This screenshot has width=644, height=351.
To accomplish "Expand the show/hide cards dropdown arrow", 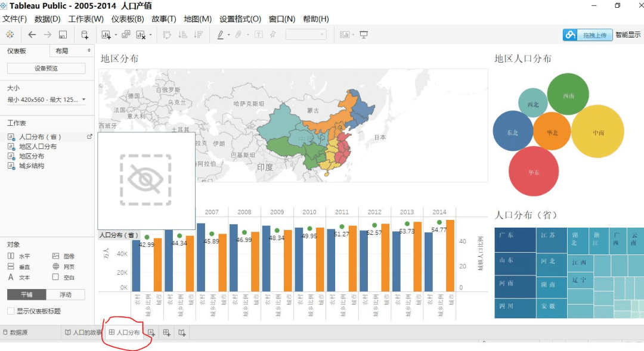I will tap(353, 35).
